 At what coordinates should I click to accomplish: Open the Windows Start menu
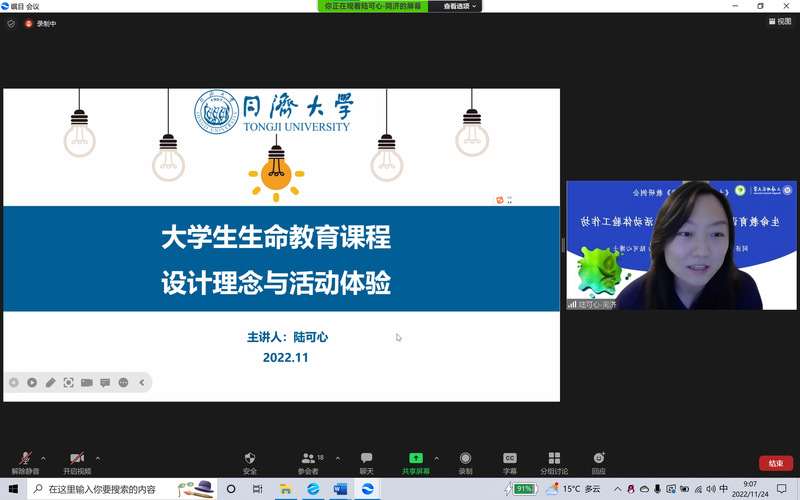(13, 489)
